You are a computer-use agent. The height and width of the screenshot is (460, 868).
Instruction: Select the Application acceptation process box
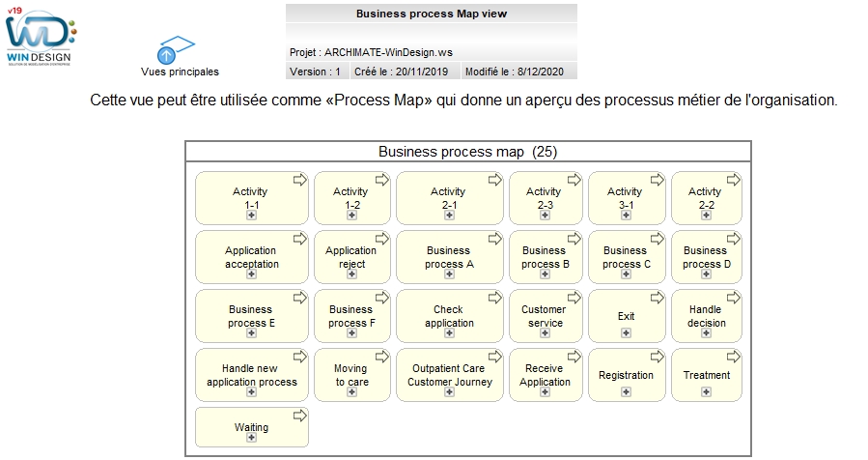pyautogui.click(x=252, y=257)
